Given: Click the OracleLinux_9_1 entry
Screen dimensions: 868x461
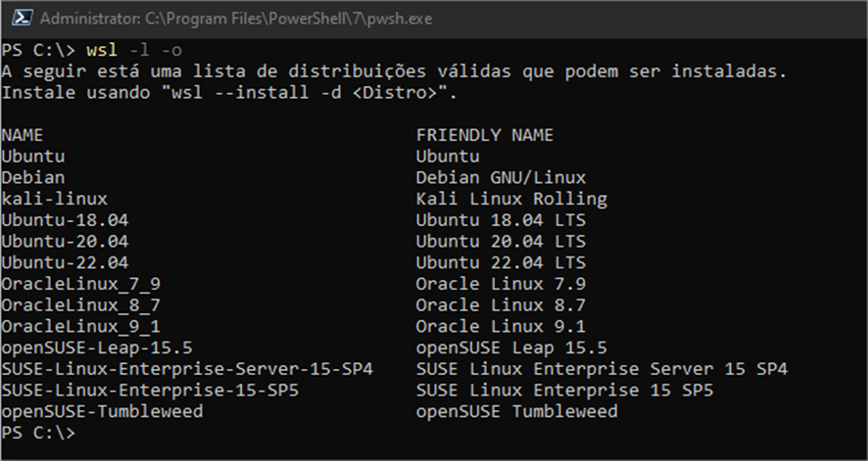Looking at the screenshot, I should click(x=80, y=326).
